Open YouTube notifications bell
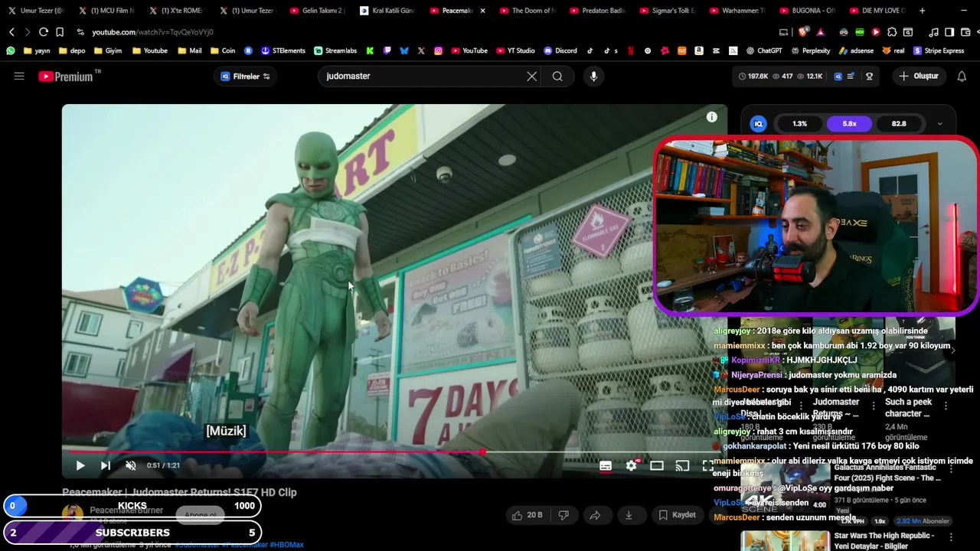 tap(962, 77)
